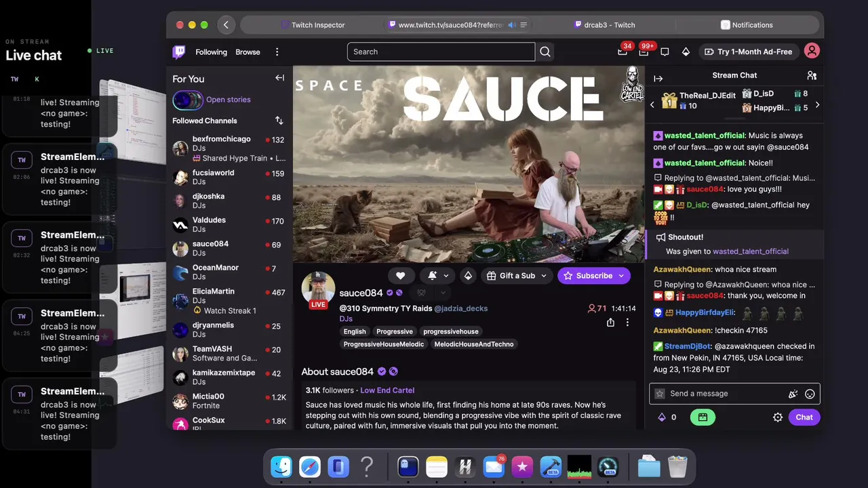Open the chat Community users icon

[x=812, y=75]
